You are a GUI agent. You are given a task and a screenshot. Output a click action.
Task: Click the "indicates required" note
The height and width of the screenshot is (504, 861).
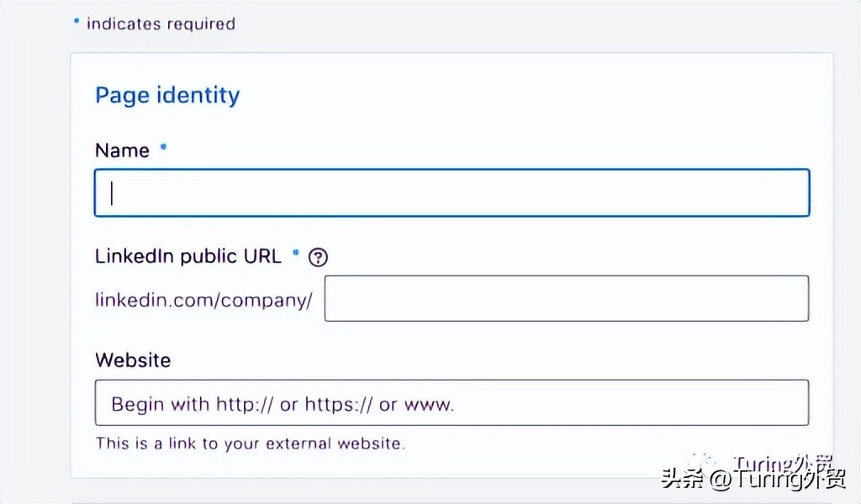point(161,24)
